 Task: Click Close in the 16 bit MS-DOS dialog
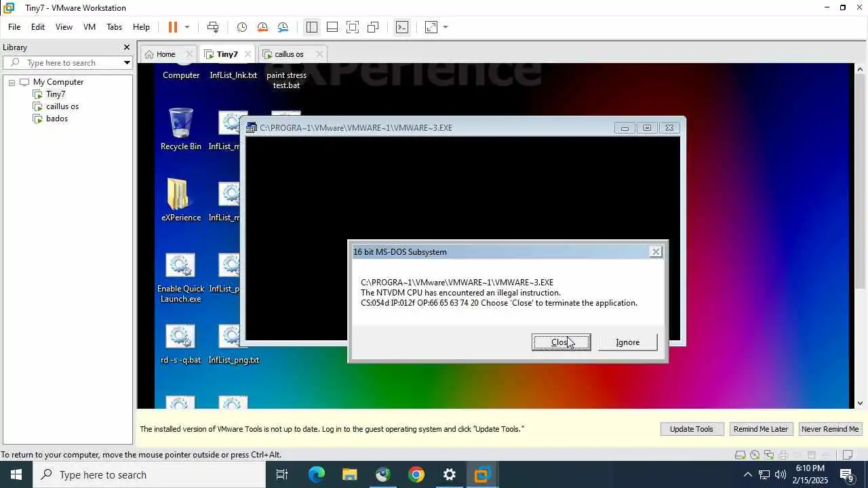click(561, 342)
